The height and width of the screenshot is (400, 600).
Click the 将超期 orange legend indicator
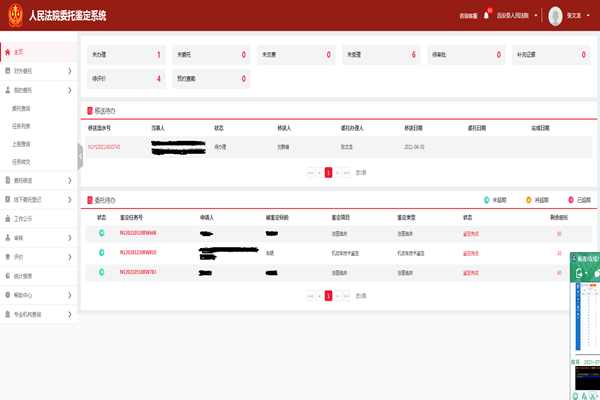528,200
